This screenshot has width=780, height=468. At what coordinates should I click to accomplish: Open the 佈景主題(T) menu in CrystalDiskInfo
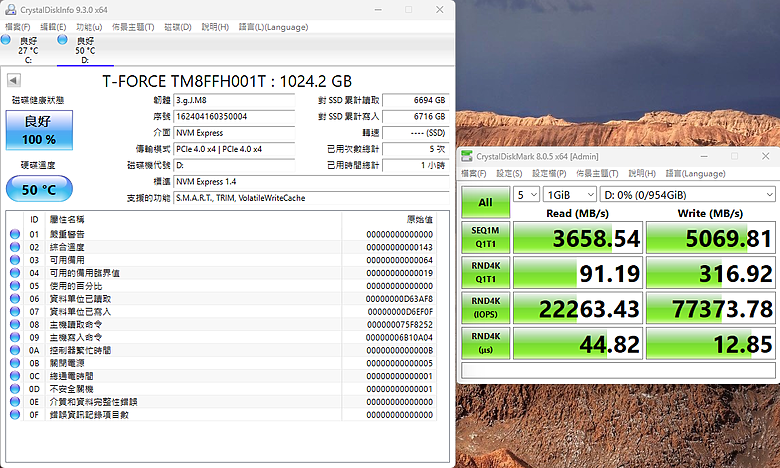[133, 27]
